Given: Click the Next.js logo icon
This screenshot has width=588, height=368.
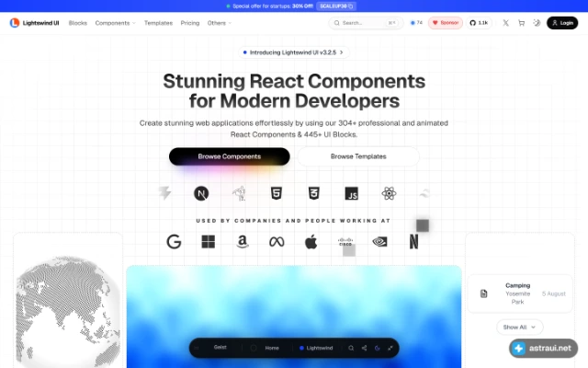Looking at the screenshot, I should [201, 194].
